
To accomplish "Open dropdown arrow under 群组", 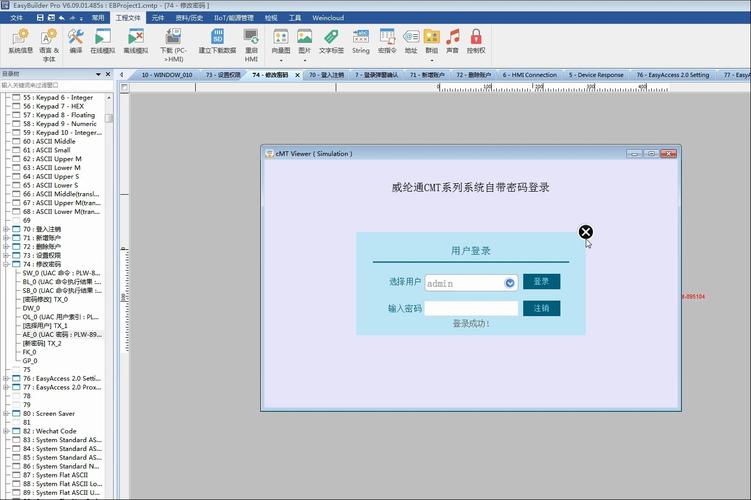I will click(432, 61).
